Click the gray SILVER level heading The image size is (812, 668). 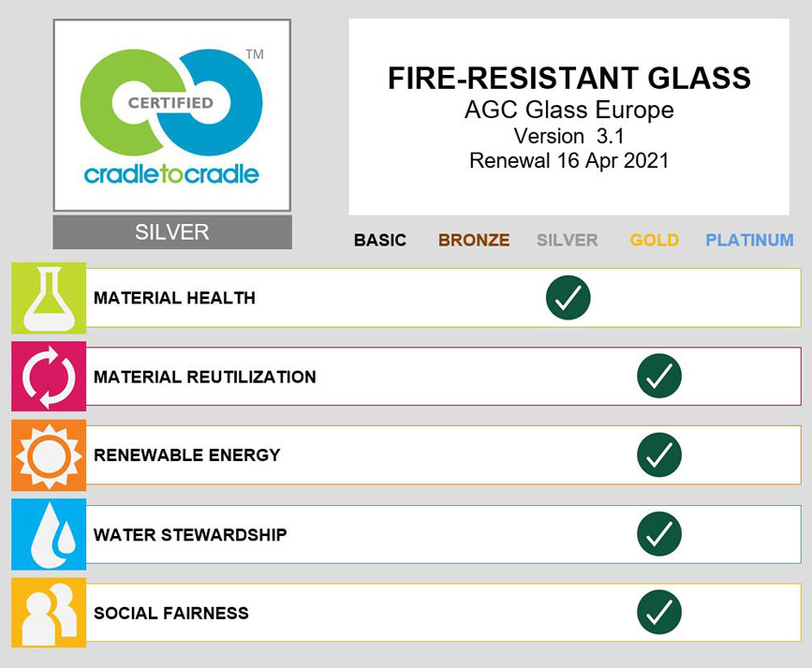tap(567, 240)
